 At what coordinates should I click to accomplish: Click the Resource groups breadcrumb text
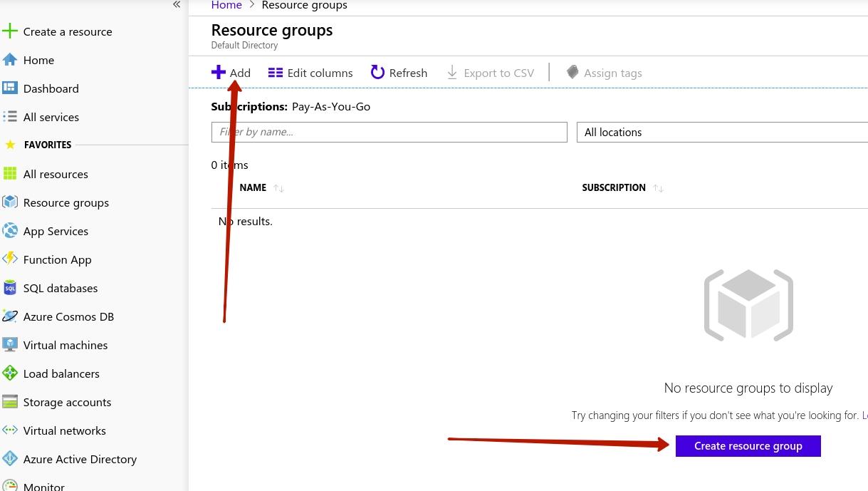305,5
